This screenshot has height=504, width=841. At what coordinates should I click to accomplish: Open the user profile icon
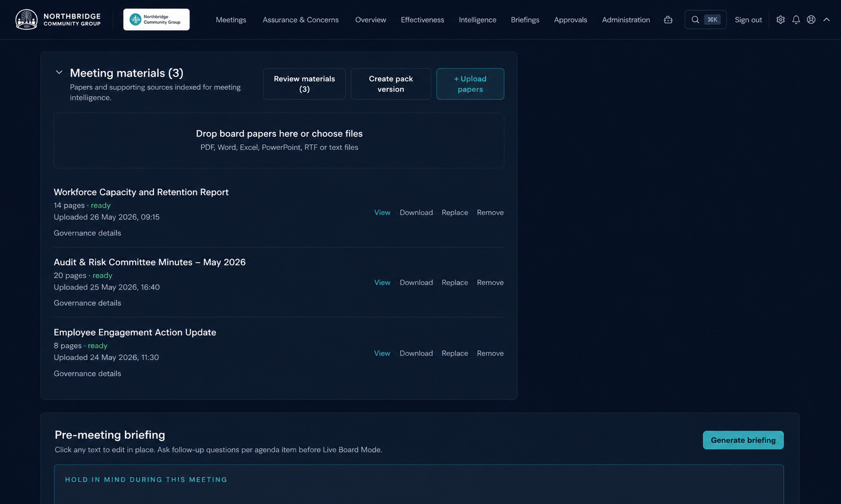click(x=811, y=20)
